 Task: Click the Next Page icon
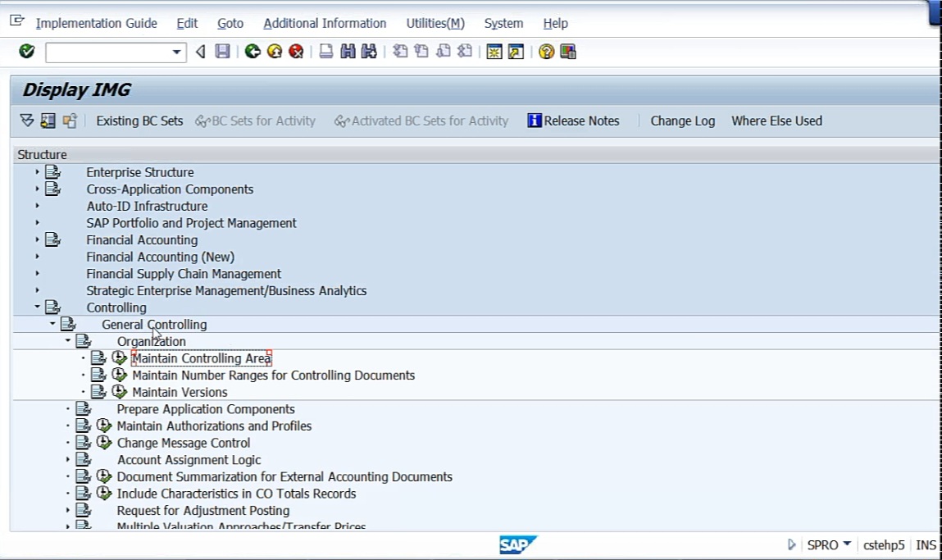[x=444, y=52]
